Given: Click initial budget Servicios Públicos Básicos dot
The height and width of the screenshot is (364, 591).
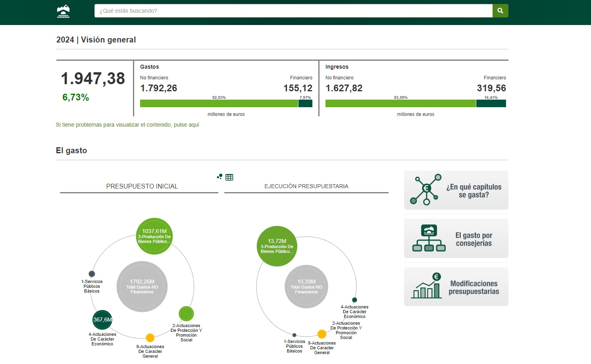Looking at the screenshot, I should pyautogui.click(x=92, y=274).
